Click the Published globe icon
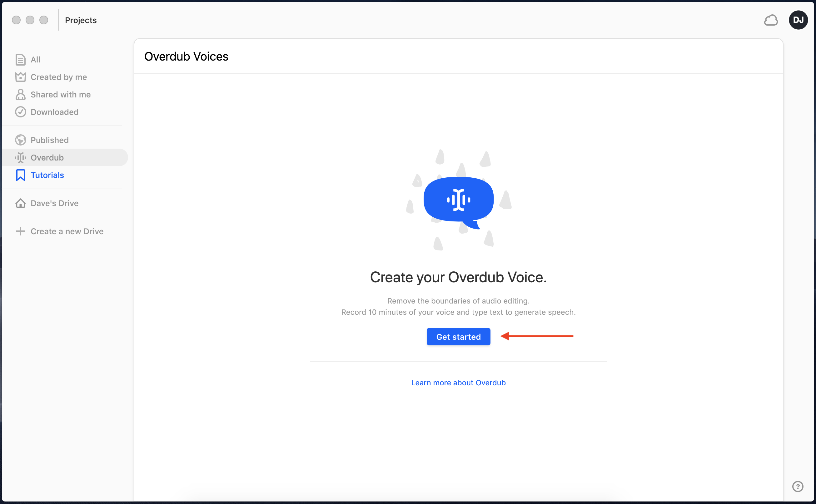Screen dimensions: 816x504 coord(20,140)
